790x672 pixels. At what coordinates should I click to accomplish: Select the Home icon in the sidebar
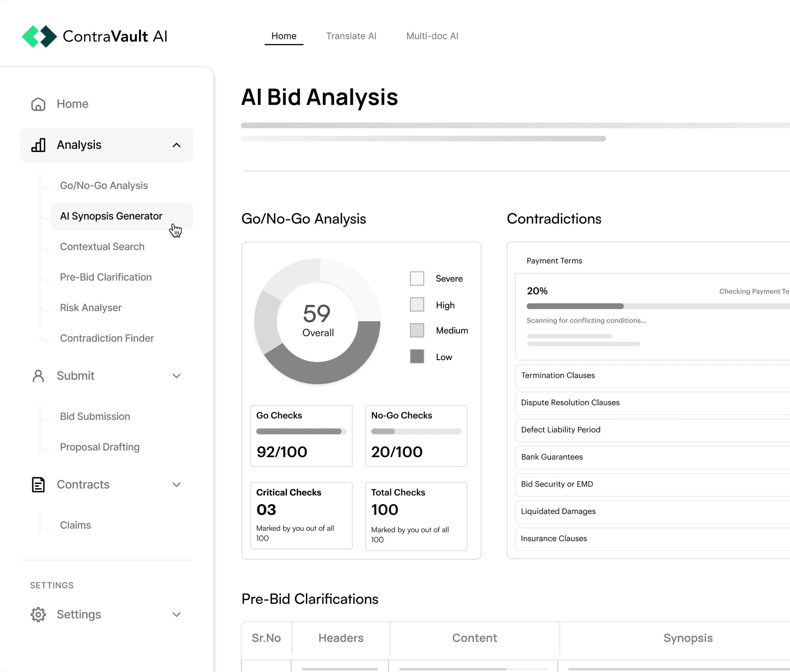coord(38,104)
